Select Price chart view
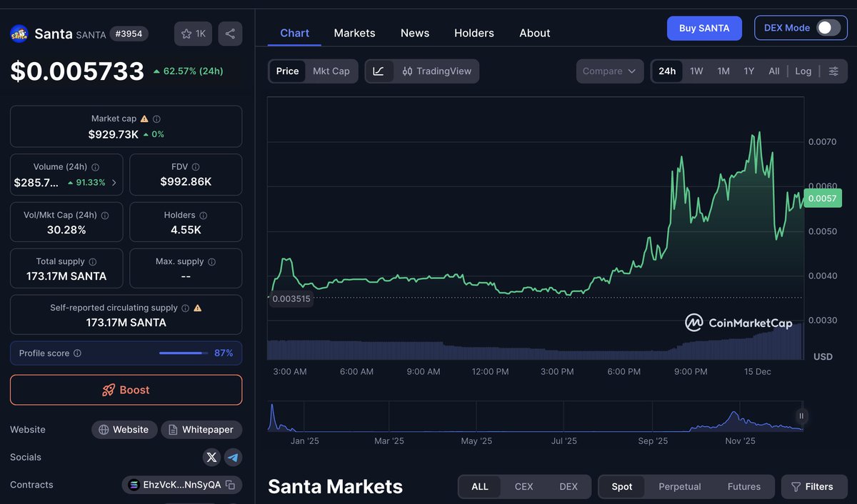This screenshot has height=504, width=857. [288, 71]
